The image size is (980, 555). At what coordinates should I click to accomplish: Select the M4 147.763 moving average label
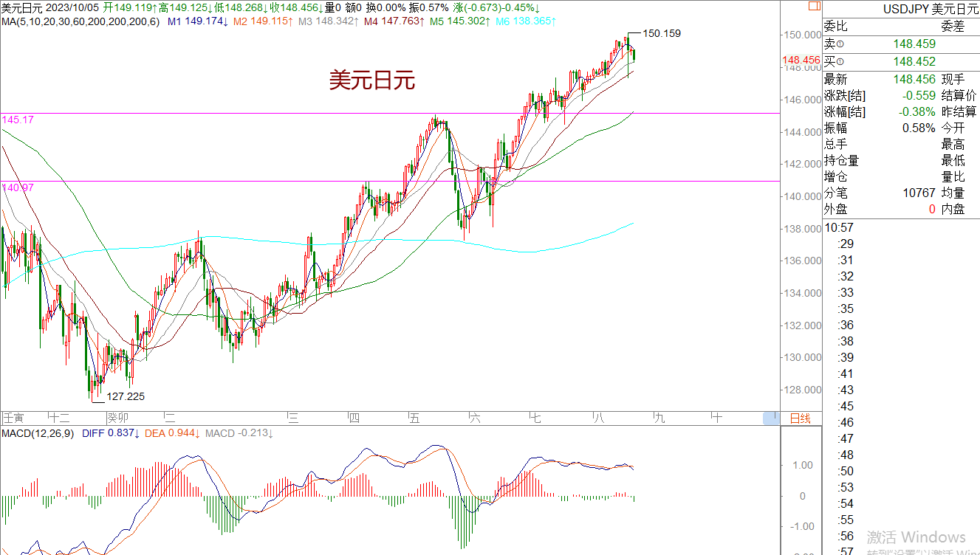point(394,21)
